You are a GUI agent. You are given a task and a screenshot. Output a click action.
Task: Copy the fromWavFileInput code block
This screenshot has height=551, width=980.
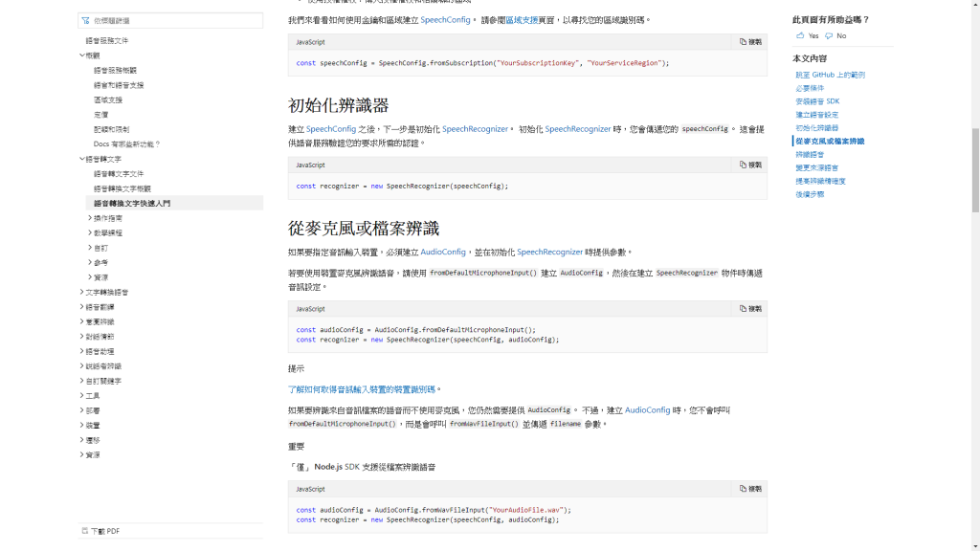coord(750,489)
